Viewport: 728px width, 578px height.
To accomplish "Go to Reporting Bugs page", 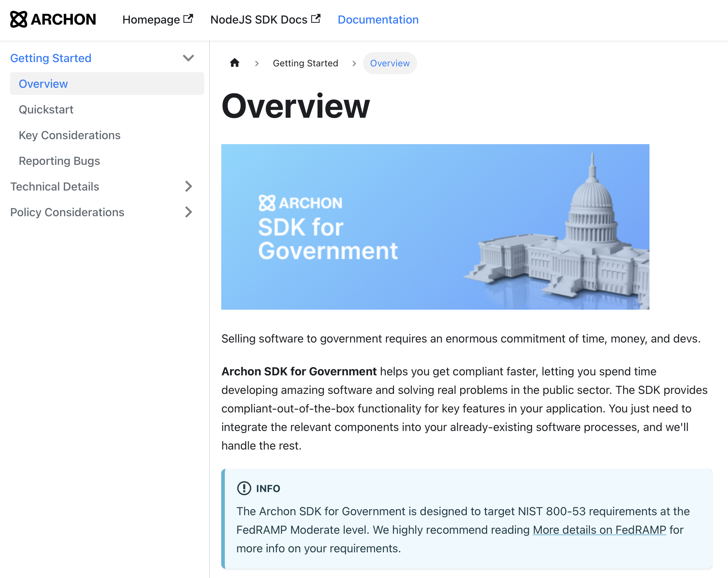I will click(x=59, y=161).
